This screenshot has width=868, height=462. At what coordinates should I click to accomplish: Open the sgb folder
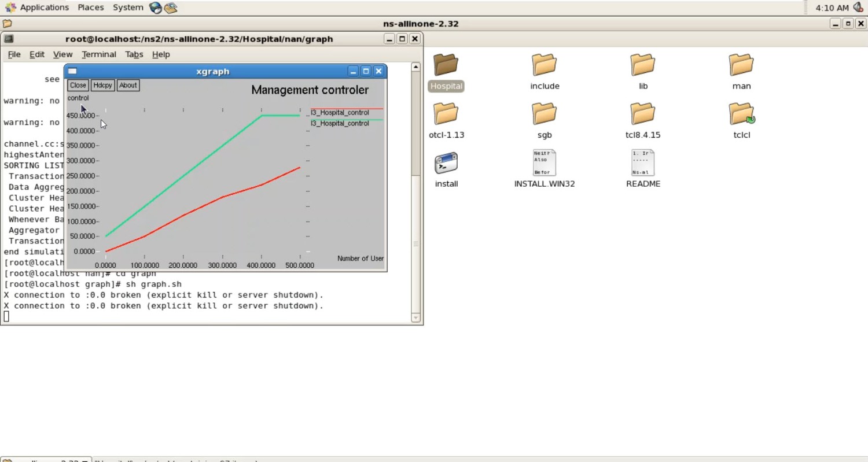click(544, 114)
